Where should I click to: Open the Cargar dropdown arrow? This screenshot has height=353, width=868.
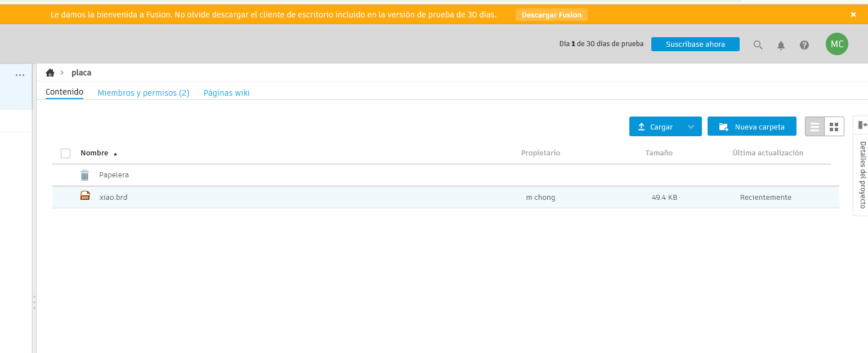691,127
